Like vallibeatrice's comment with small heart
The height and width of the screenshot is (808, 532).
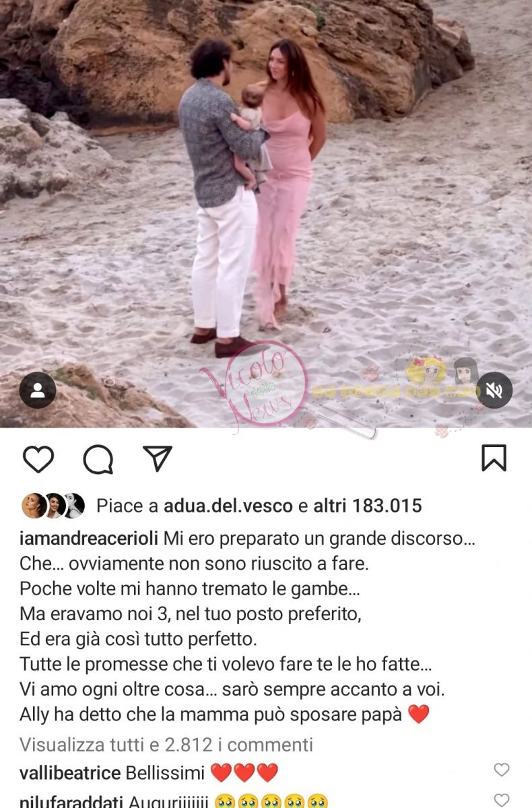(x=502, y=770)
